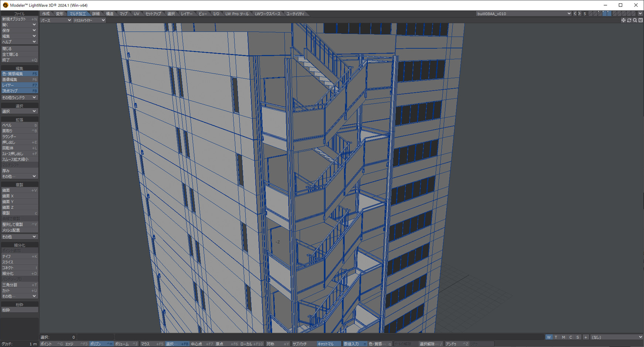Click the W weight map button
644x347 pixels.
(x=549, y=337)
